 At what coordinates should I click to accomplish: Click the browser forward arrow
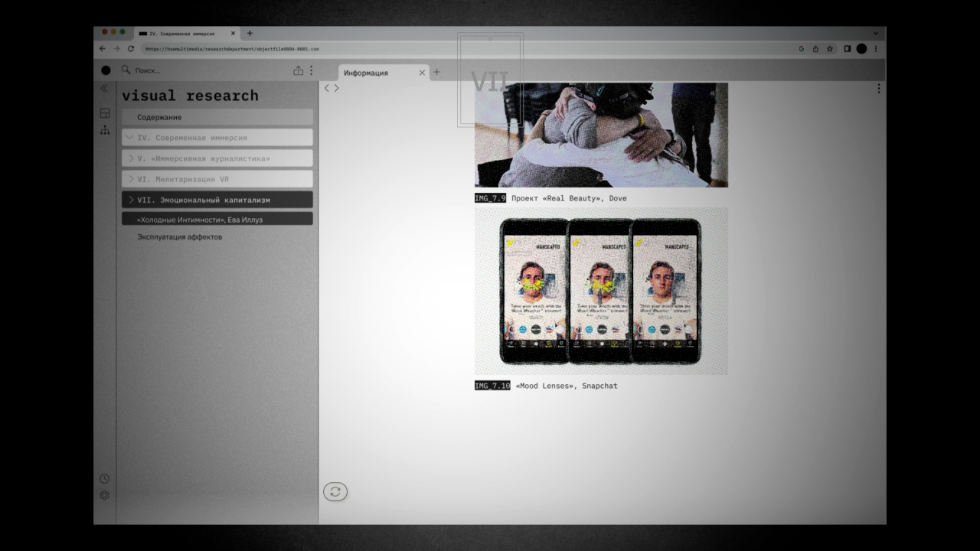pos(116,48)
